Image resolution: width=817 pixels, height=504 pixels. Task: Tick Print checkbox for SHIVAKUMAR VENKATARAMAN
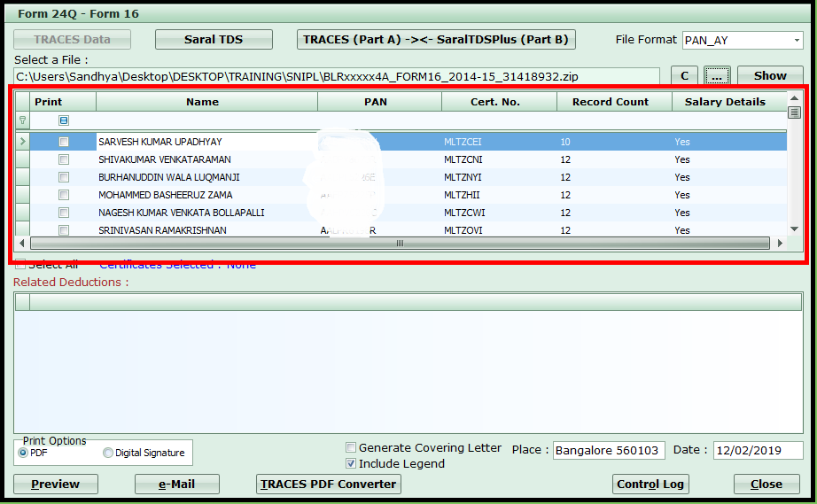coord(64,159)
